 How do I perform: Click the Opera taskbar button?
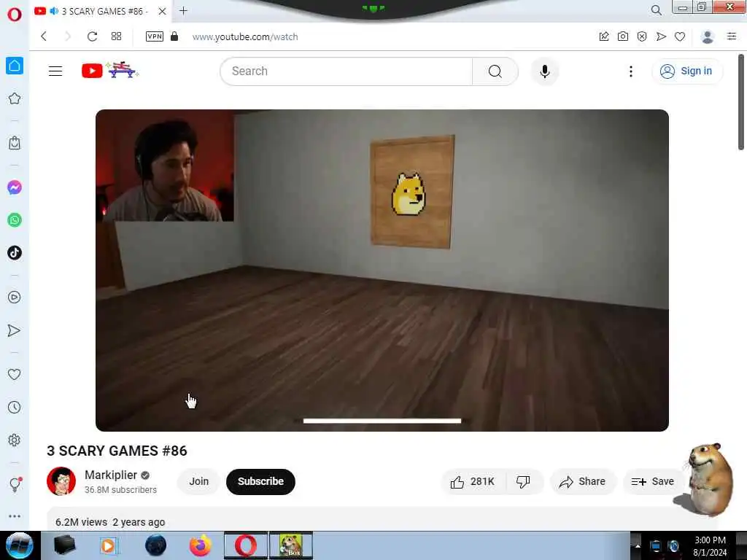coord(245,545)
